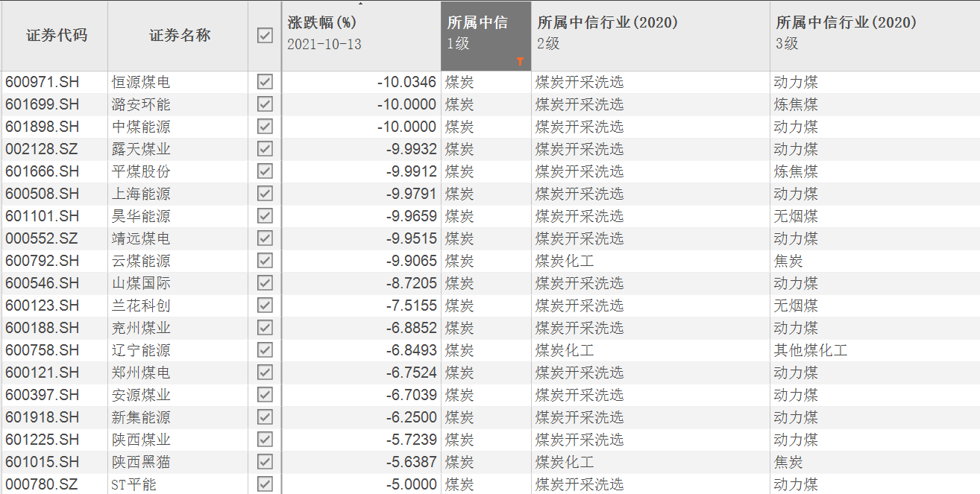Select the change value -9.9932
This screenshot has width=980, height=494.
click(411, 149)
